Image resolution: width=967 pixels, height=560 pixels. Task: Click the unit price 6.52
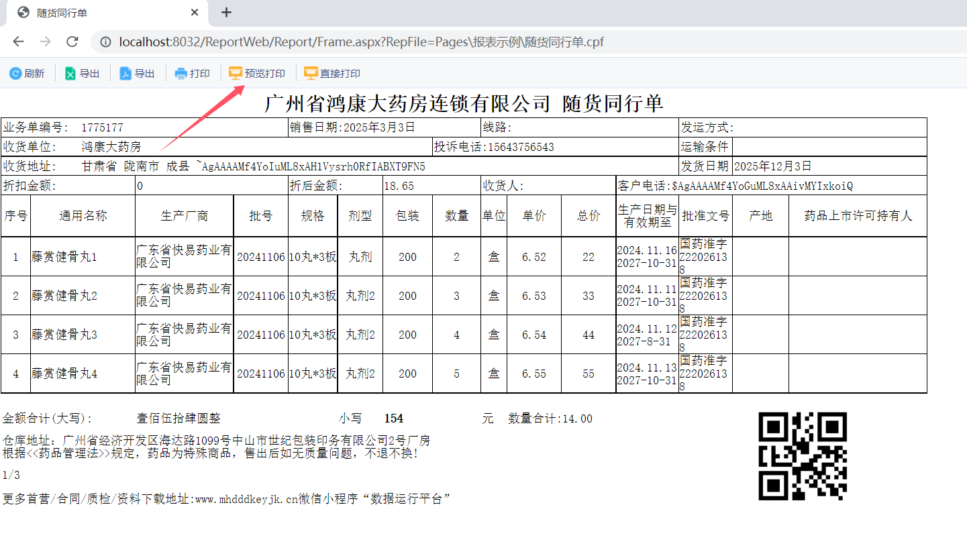point(534,257)
